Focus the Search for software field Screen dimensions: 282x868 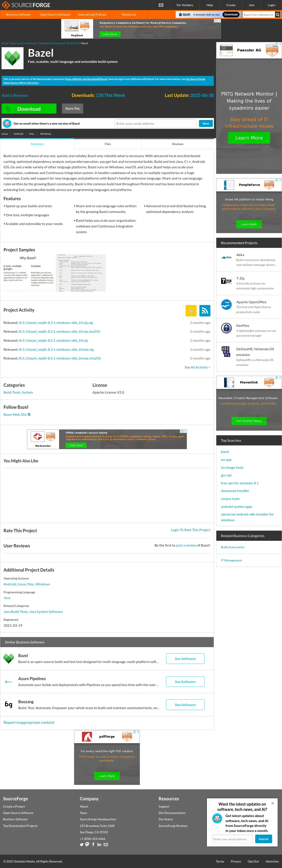tap(259, 15)
